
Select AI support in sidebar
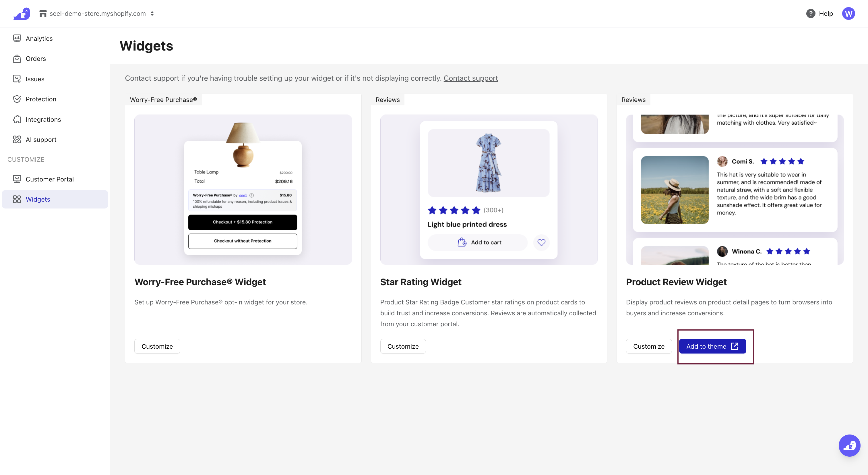[x=41, y=140]
